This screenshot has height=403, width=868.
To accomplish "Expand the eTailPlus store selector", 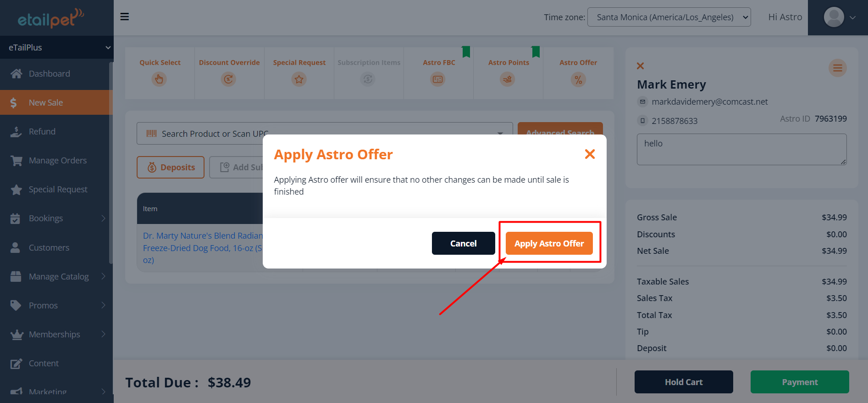I will click(56, 47).
